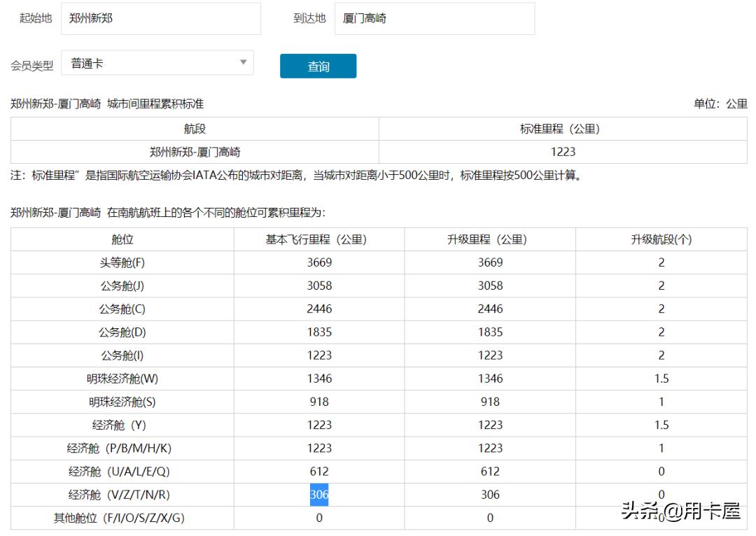Click the 1223 standard mileage value
The height and width of the screenshot is (536, 756).
pyautogui.click(x=563, y=151)
